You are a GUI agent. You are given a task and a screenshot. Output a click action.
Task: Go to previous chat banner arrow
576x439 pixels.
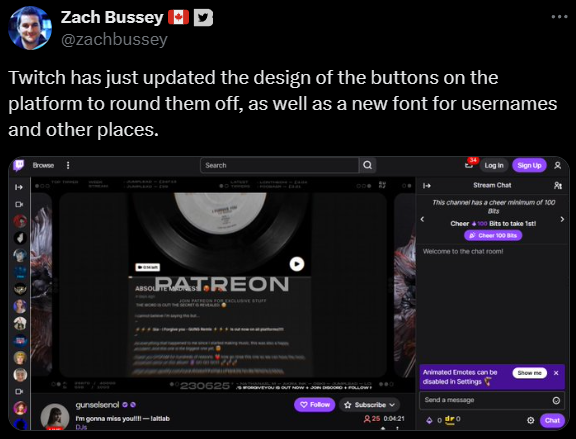[422, 219]
